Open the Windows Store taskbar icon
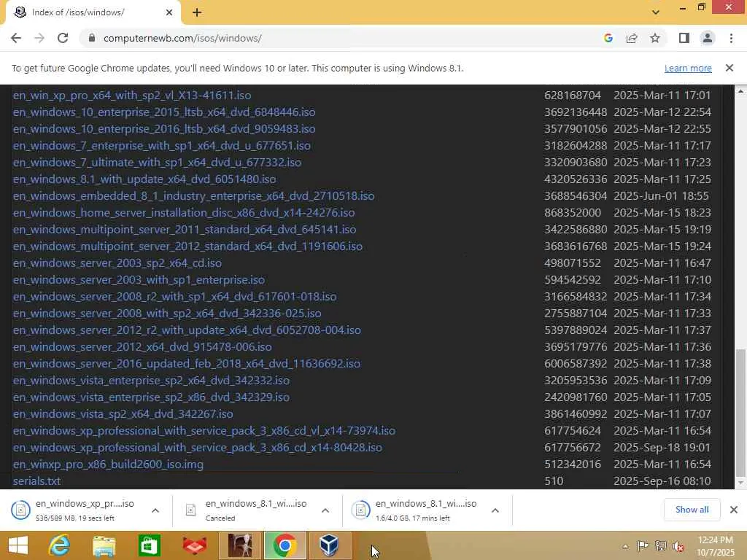The image size is (747, 560). (149, 545)
